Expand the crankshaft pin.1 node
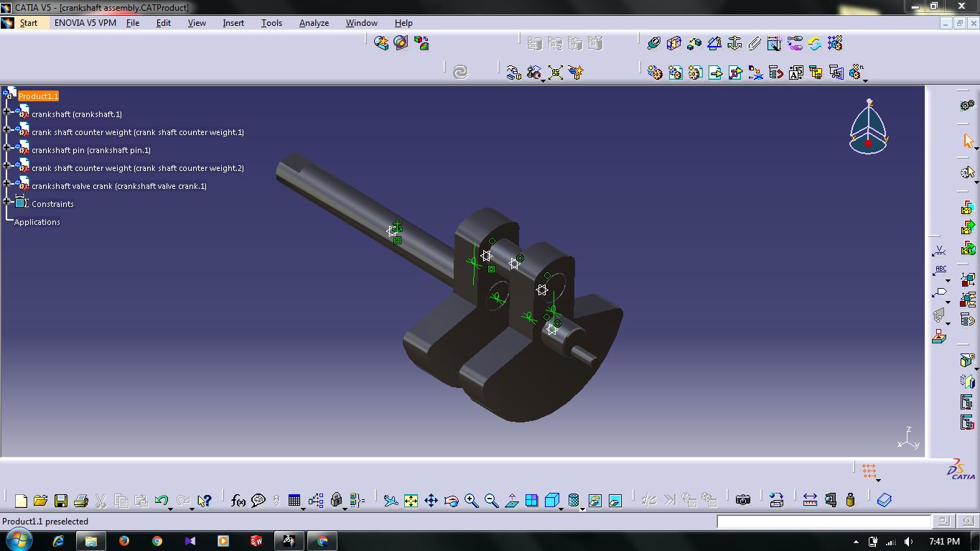Image resolution: width=980 pixels, height=551 pixels. tap(6, 148)
